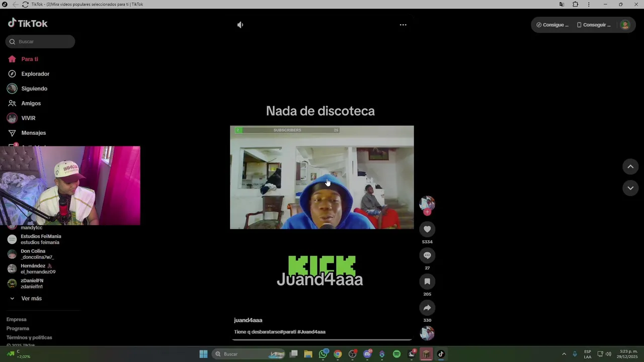Screen dimensions: 644x362
Task: Open the Amigos section
Action: point(31,103)
